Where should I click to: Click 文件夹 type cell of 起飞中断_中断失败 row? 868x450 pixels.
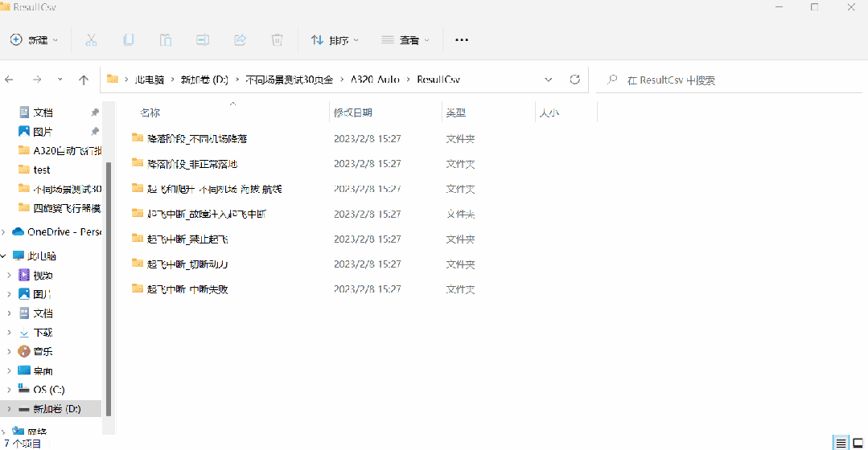click(461, 289)
